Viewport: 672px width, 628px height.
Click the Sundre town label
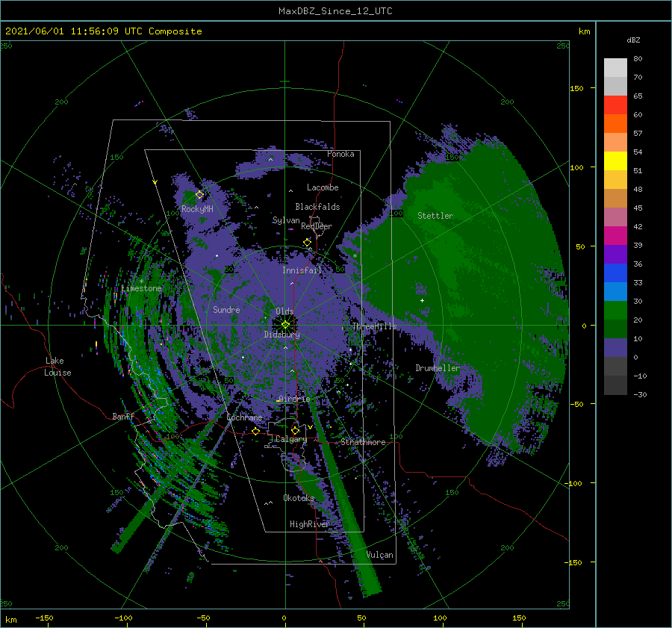point(226,309)
